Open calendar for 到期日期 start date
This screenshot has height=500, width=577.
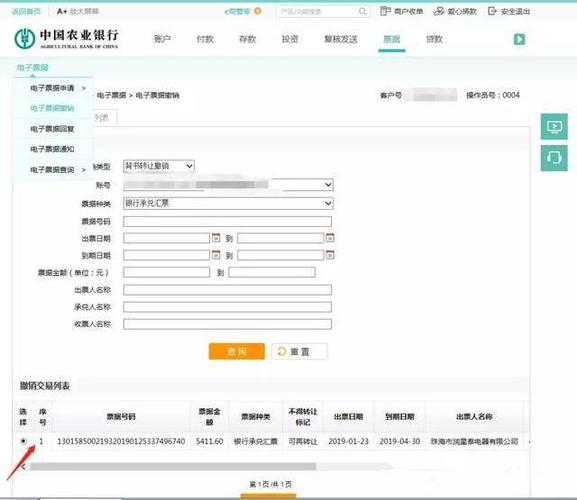216,255
